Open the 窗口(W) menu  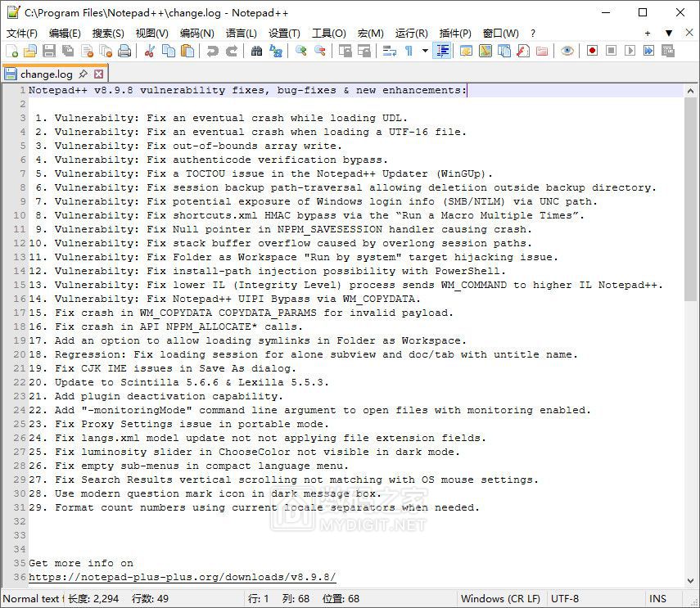click(500, 34)
